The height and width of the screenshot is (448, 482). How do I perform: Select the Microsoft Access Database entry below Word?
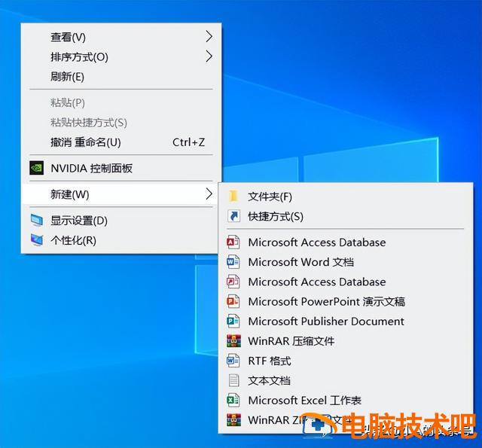click(x=346, y=282)
